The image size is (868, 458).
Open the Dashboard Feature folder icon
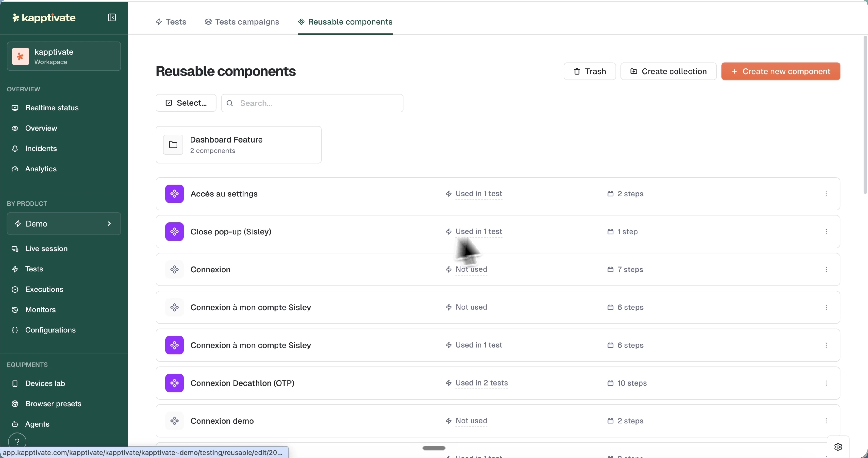(173, 145)
